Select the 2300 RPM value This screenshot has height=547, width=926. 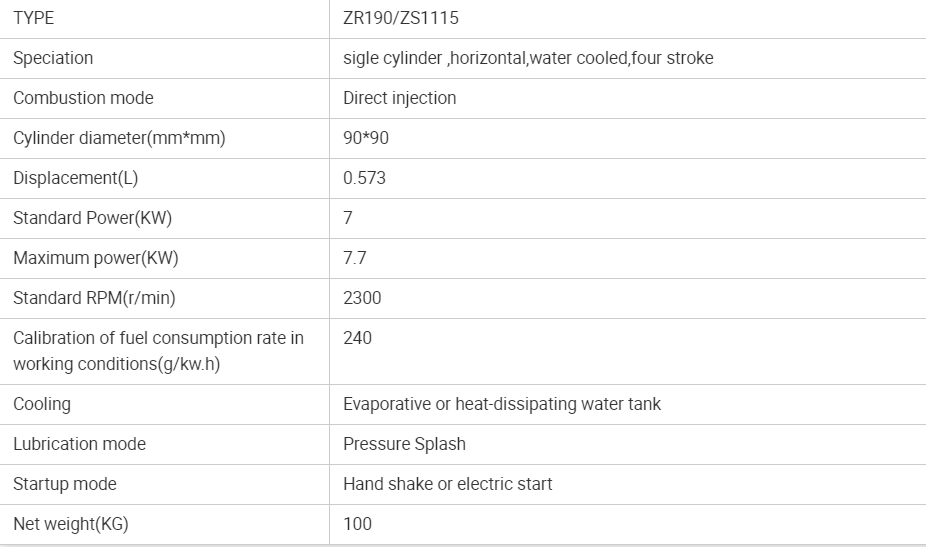tap(362, 298)
